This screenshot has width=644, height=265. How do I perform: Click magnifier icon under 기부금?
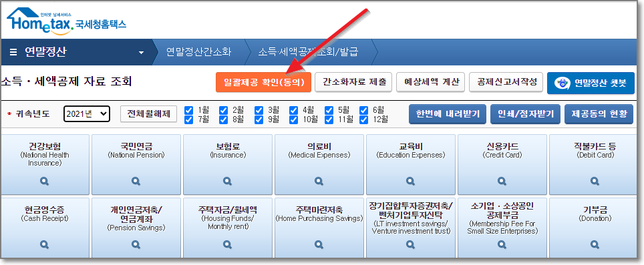tap(595, 244)
